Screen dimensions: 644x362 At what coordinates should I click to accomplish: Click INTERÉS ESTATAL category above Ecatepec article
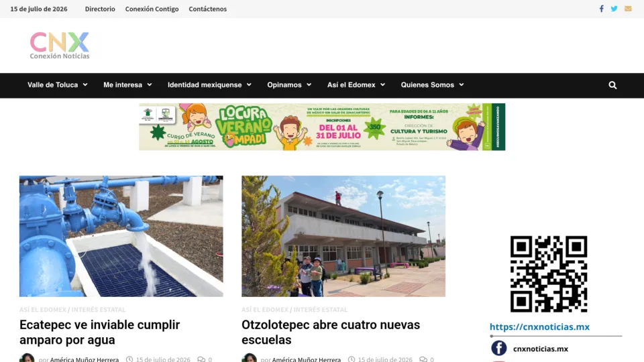click(99, 310)
